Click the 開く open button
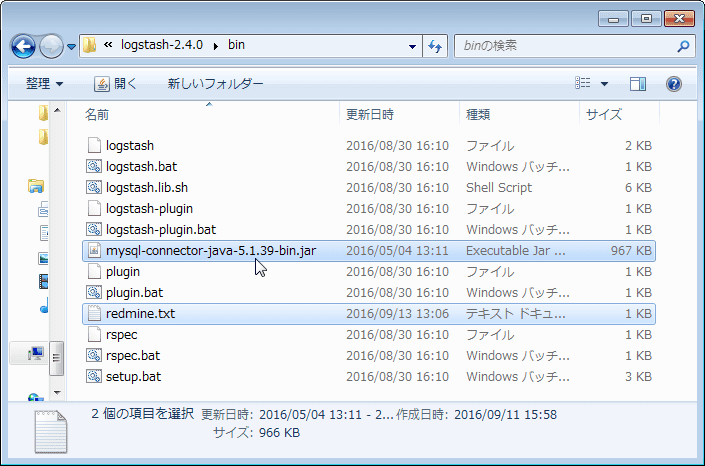The image size is (705, 466). 116,84
